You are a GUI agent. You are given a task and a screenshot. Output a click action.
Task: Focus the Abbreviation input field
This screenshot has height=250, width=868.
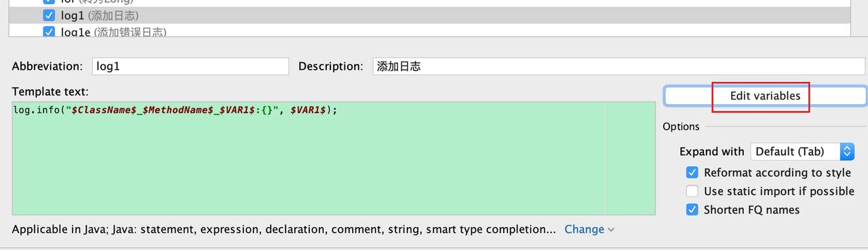[x=190, y=66]
